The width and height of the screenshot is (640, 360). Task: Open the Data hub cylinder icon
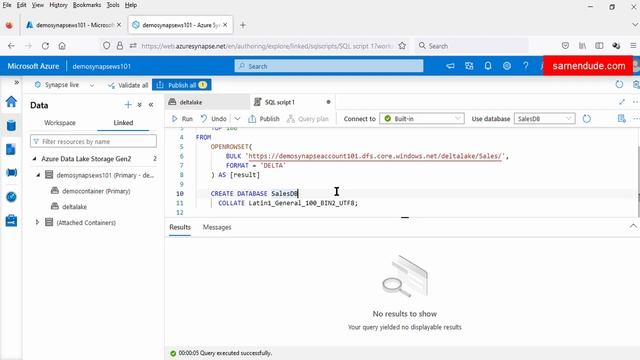coord(11,125)
